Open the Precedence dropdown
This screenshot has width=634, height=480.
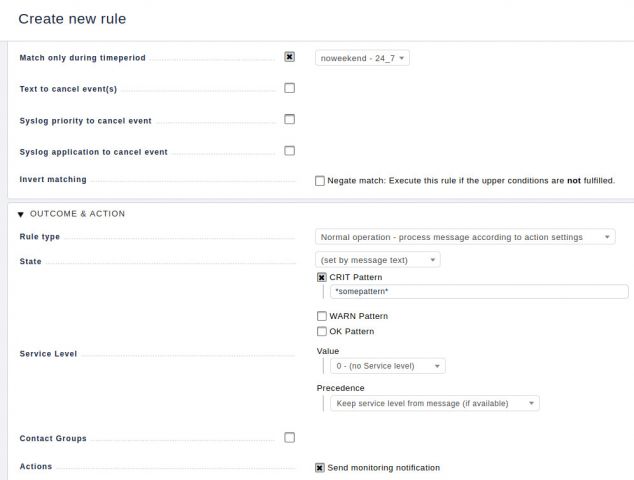[435, 403]
